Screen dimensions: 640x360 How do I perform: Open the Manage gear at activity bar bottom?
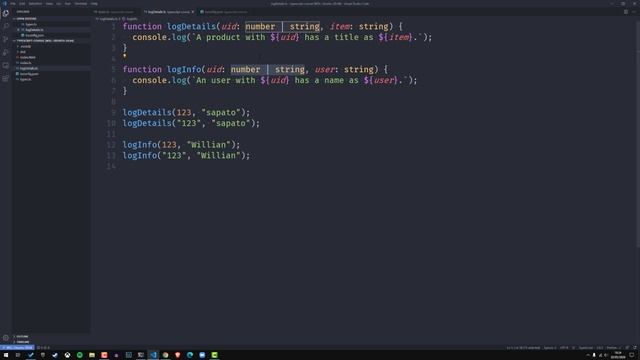point(6,338)
